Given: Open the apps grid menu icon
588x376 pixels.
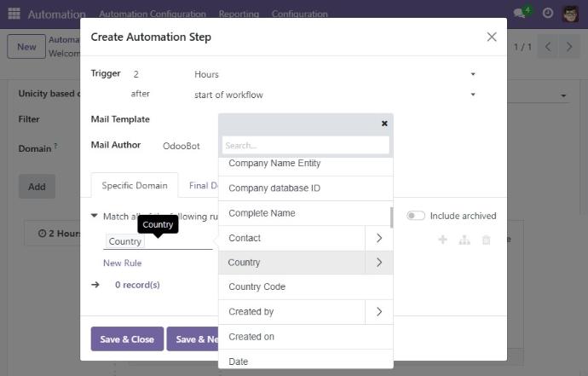Looking at the screenshot, I should pos(14,14).
